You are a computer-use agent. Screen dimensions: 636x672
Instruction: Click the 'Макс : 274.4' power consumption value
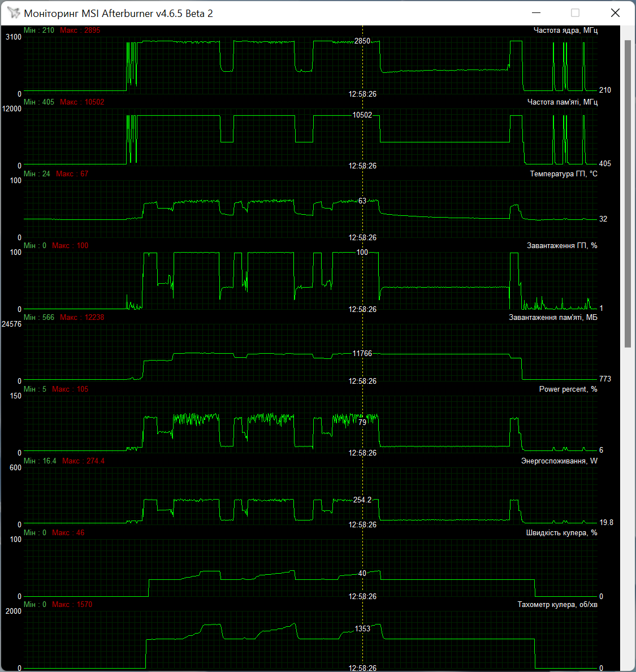point(83,461)
